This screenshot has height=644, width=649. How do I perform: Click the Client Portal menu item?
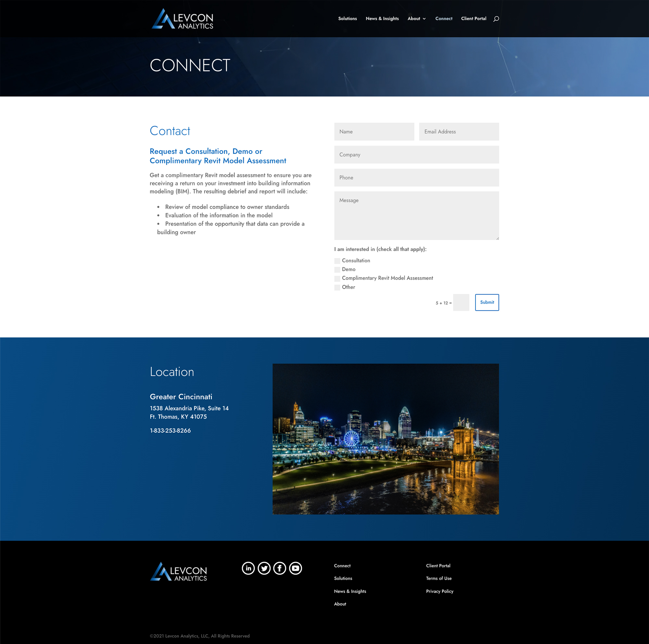pyautogui.click(x=474, y=18)
